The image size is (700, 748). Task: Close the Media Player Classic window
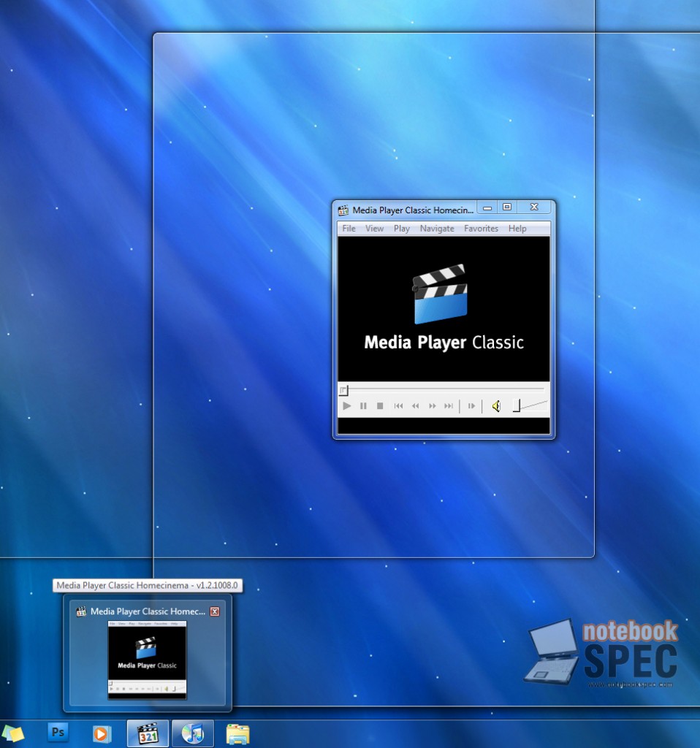534,207
